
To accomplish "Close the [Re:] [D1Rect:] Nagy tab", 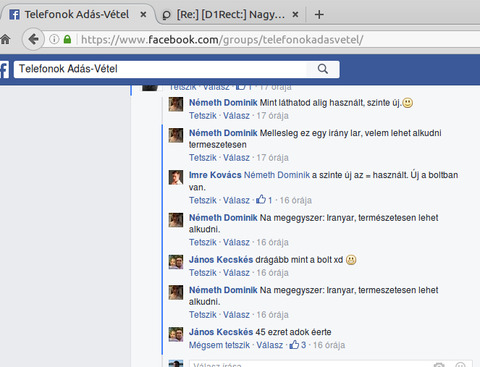I will (295, 14).
